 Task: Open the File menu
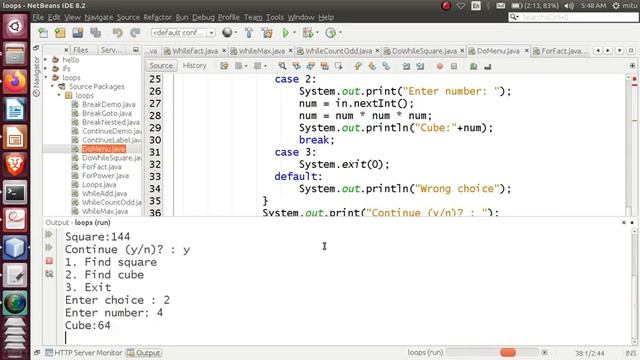(x=38, y=17)
